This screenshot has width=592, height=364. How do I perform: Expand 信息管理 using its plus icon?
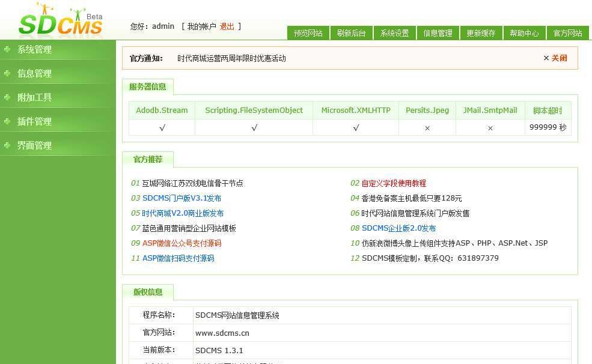(7, 73)
